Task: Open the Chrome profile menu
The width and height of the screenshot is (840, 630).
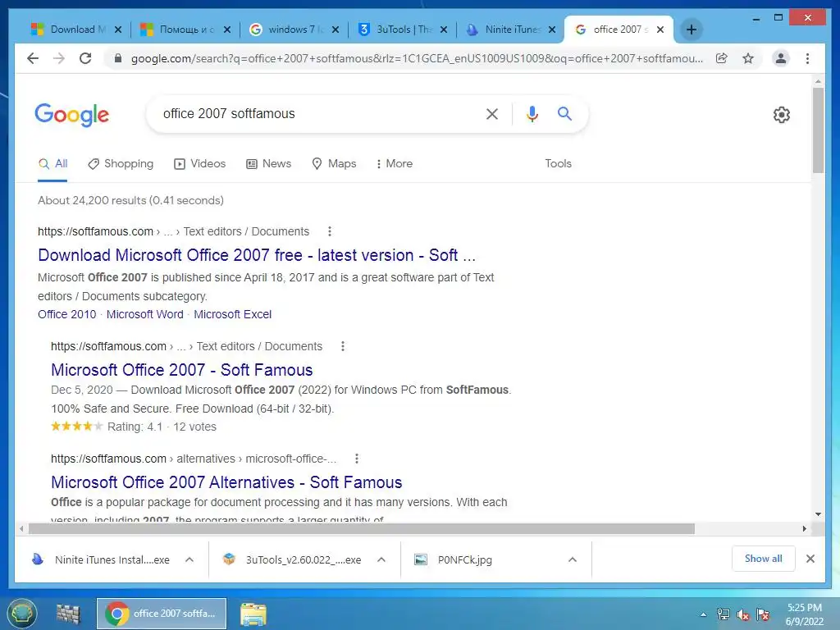Action: click(781, 58)
